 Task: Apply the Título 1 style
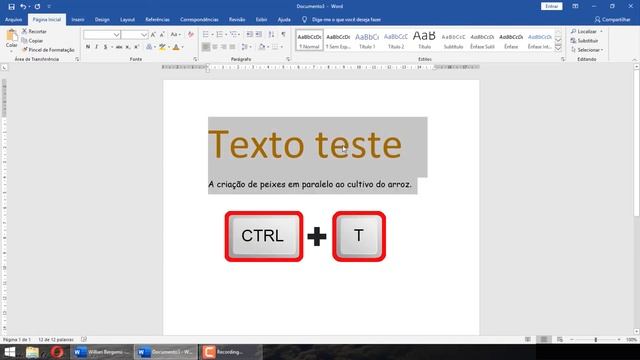(x=367, y=40)
